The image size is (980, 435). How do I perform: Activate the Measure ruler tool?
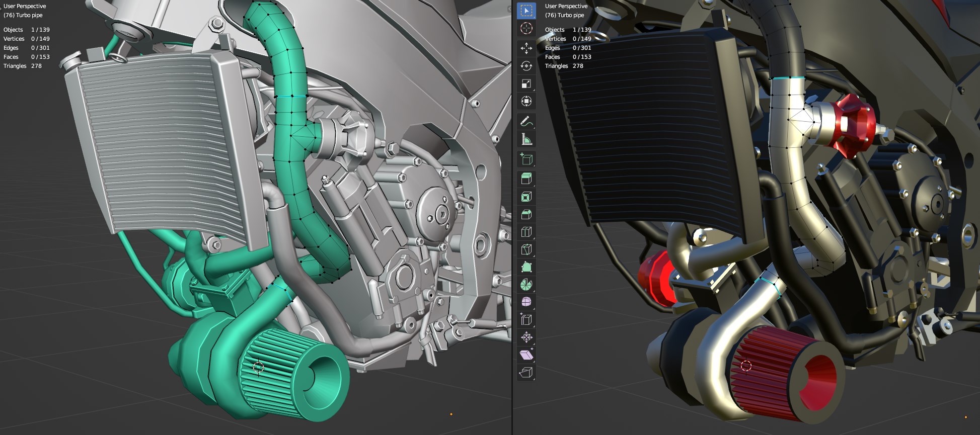pyautogui.click(x=526, y=139)
